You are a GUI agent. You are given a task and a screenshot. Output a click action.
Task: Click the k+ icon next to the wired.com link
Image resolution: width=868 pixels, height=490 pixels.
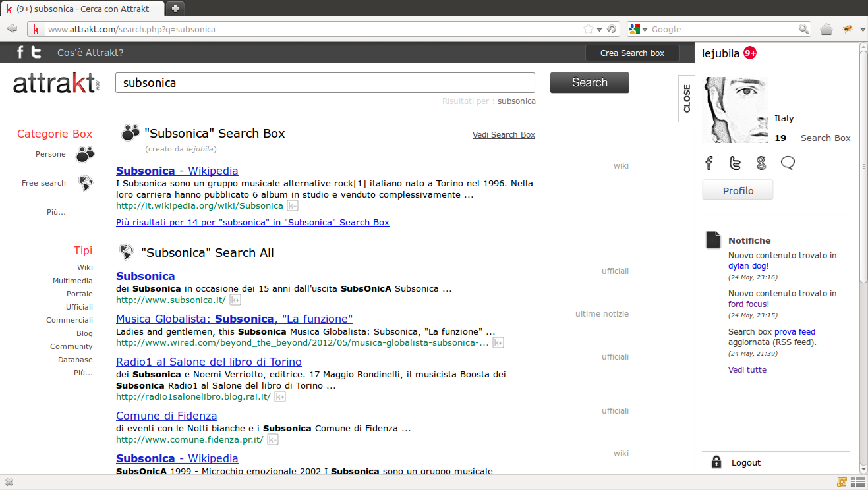[x=498, y=342]
